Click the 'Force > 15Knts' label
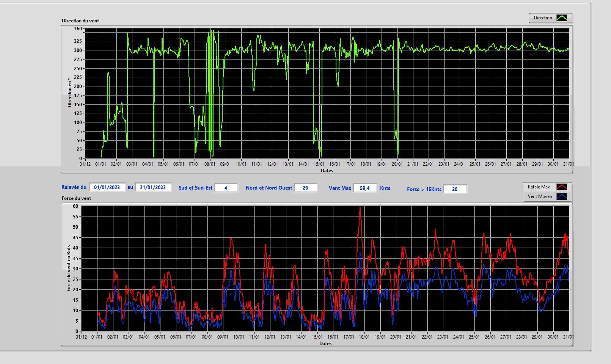Viewport: 611px width, 364px height. [x=424, y=190]
